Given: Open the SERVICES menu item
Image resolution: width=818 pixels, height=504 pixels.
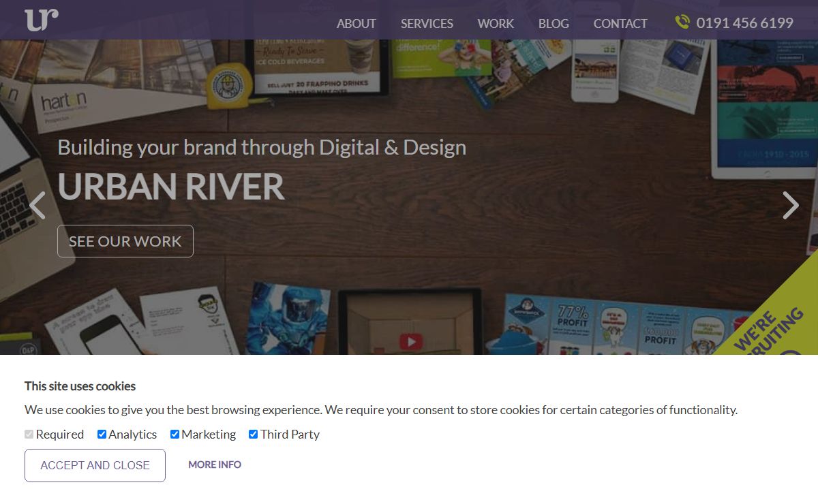Looking at the screenshot, I should [x=427, y=23].
